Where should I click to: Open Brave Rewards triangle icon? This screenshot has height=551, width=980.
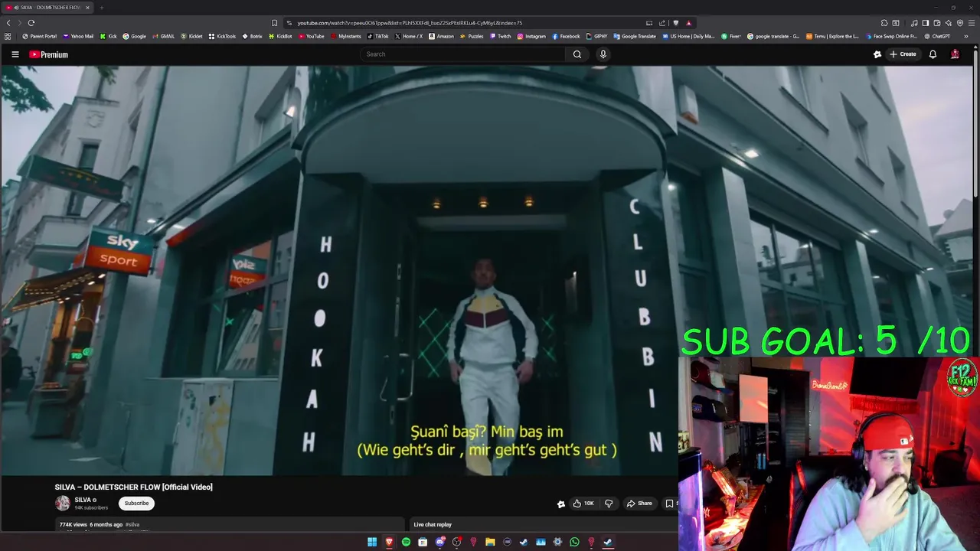[689, 23]
